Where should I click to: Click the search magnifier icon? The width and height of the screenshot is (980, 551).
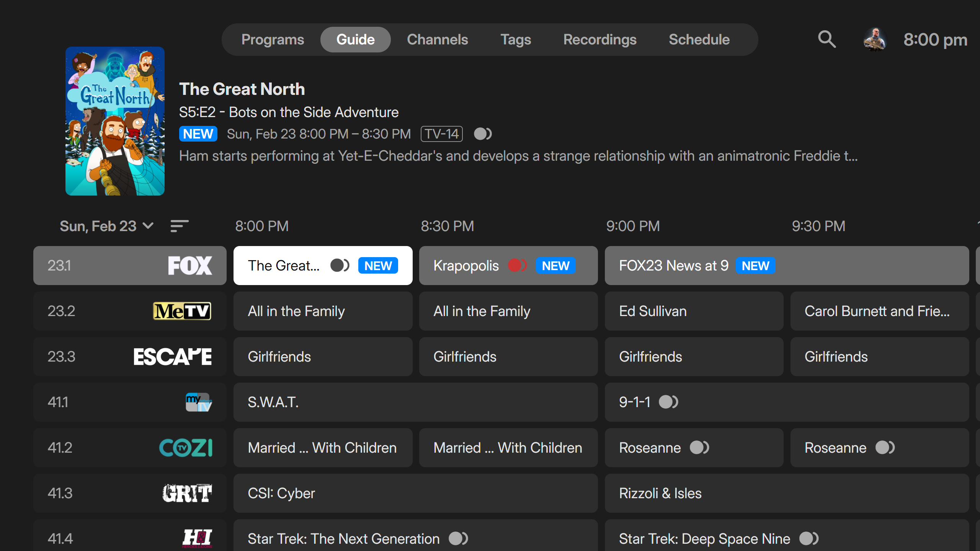point(827,39)
